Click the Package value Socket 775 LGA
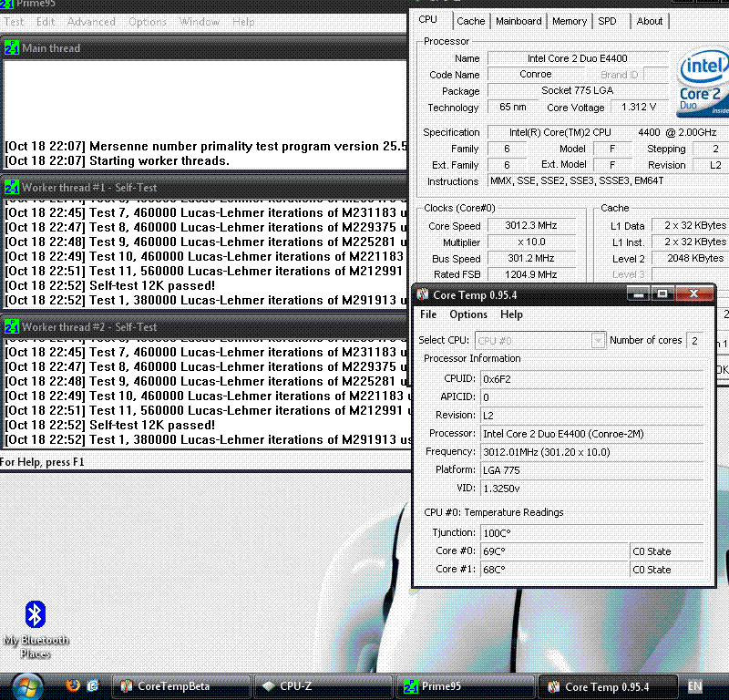 578,90
